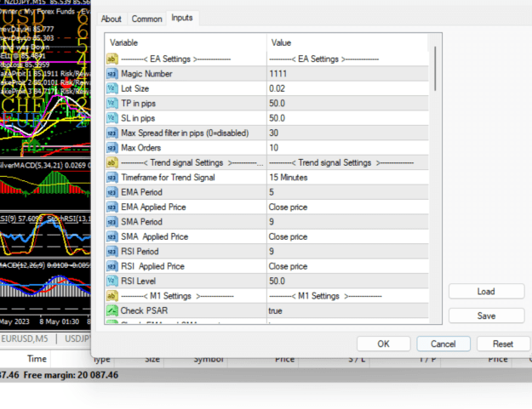Click the Max Spread filter type icon
Image resolution: width=532 pixels, height=409 pixels.
coord(112,133)
